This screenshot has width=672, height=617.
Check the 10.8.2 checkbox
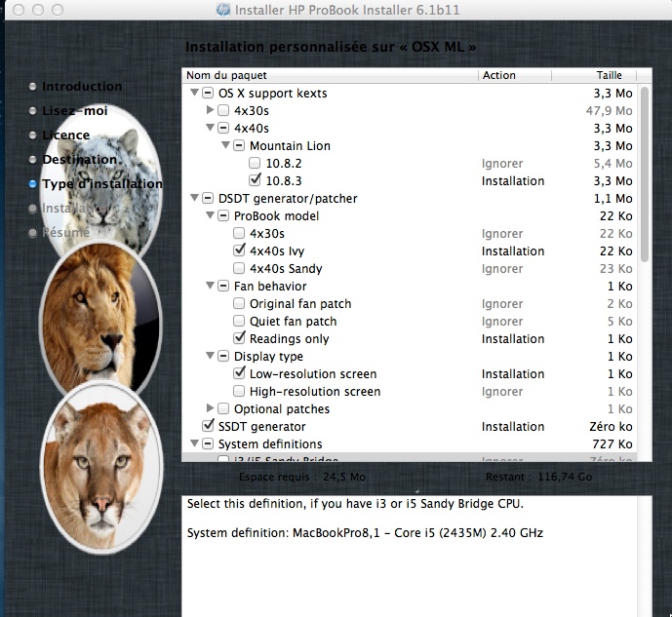pos(255,163)
